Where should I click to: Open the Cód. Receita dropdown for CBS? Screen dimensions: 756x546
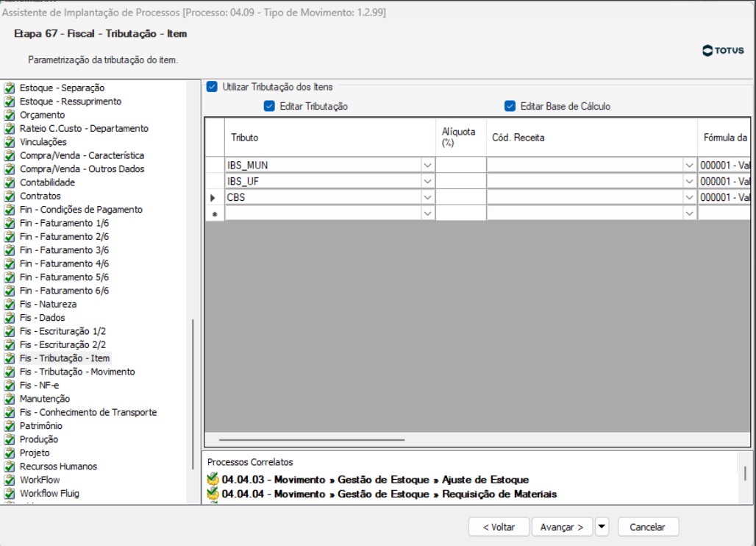click(x=690, y=197)
